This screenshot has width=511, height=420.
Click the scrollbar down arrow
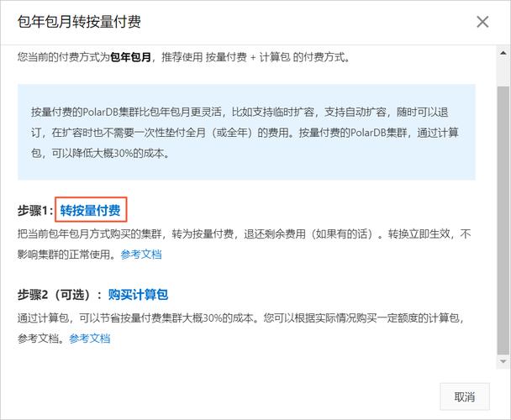coord(503,361)
